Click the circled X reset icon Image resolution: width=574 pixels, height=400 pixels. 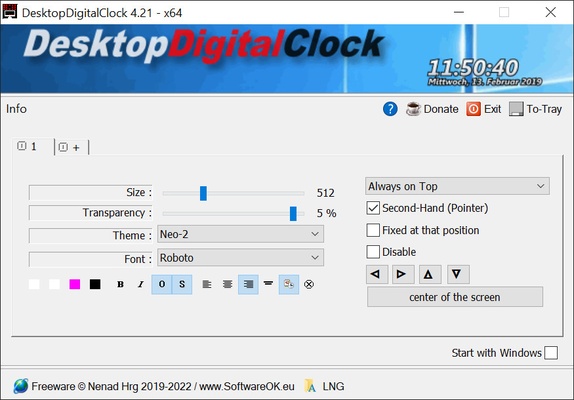point(309,284)
